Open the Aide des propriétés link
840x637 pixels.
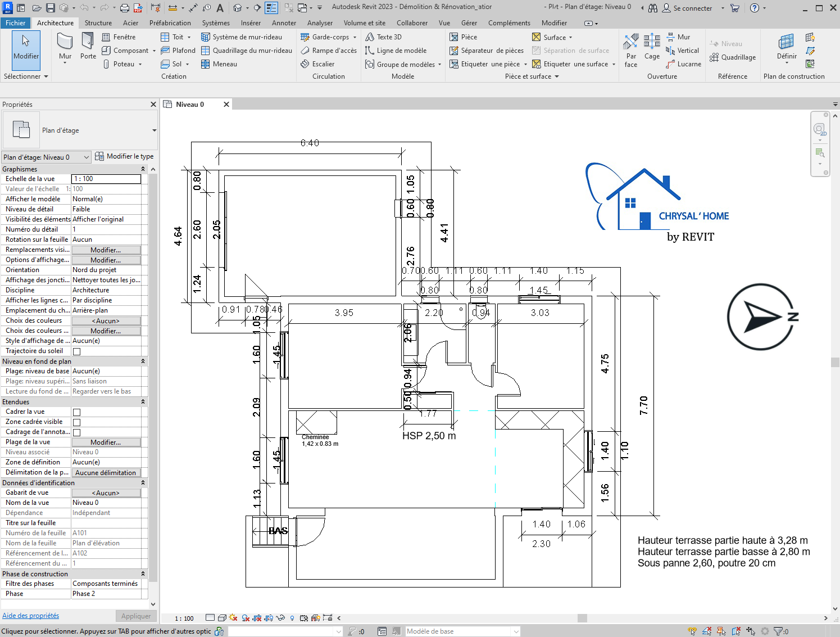coord(30,616)
